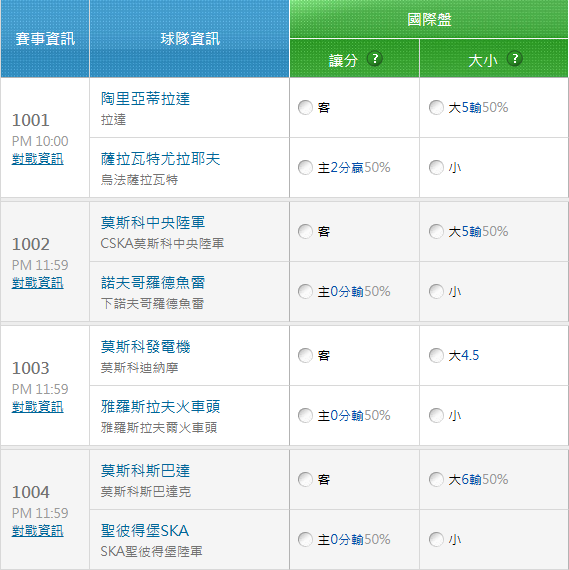The image size is (569, 570).
Task: Click team name 陶里亞蒂拉達
Action: [x=145, y=99]
